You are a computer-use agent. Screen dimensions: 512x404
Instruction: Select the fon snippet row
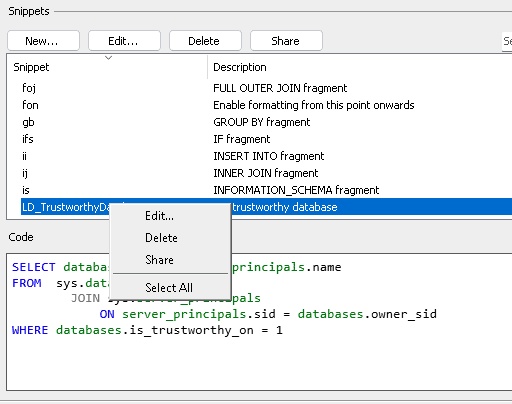point(259,105)
